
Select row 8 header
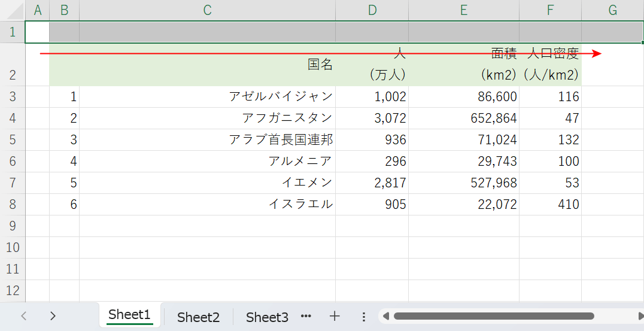(13, 205)
